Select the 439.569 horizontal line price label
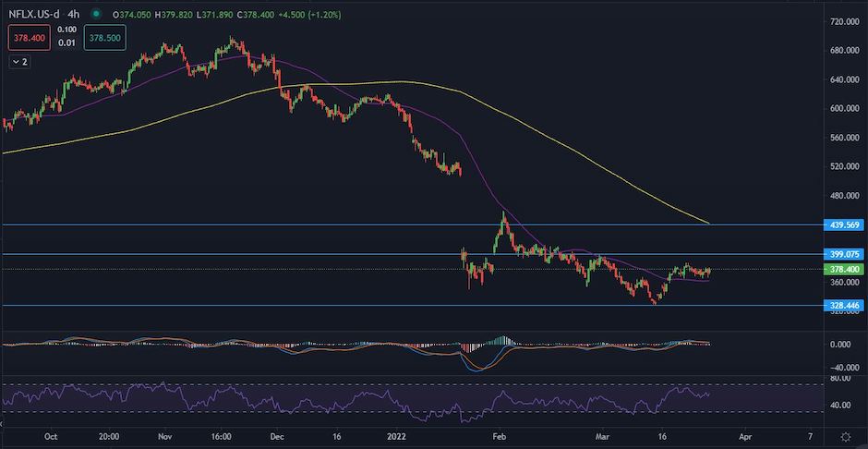The height and width of the screenshot is (449, 868). tap(844, 224)
